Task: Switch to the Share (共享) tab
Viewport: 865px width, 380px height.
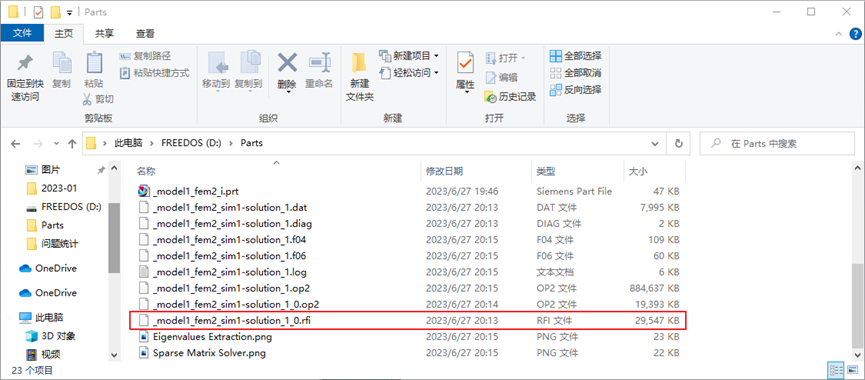Action: [x=104, y=34]
